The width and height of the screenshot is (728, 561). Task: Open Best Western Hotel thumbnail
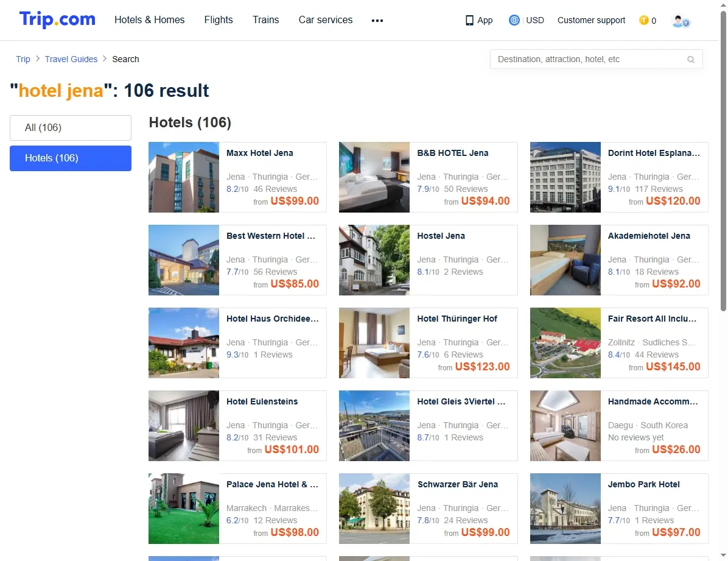coord(184,260)
